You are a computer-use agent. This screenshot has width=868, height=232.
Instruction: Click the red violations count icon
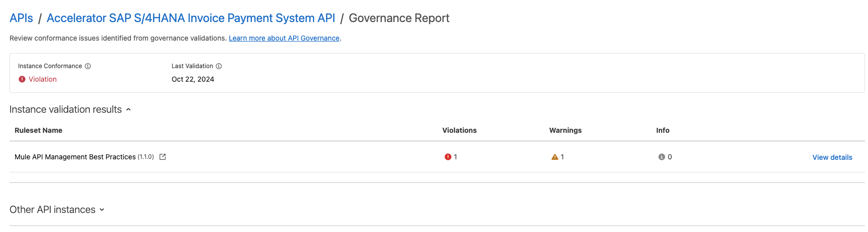448,157
